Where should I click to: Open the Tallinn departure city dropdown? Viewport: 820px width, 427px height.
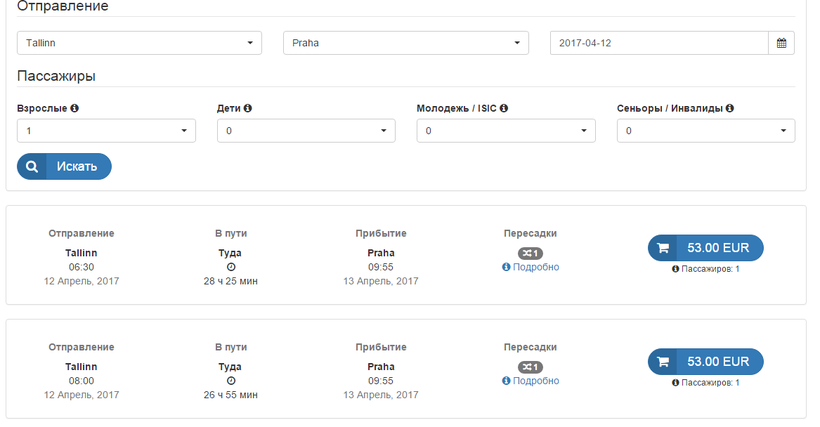[x=139, y=43]
